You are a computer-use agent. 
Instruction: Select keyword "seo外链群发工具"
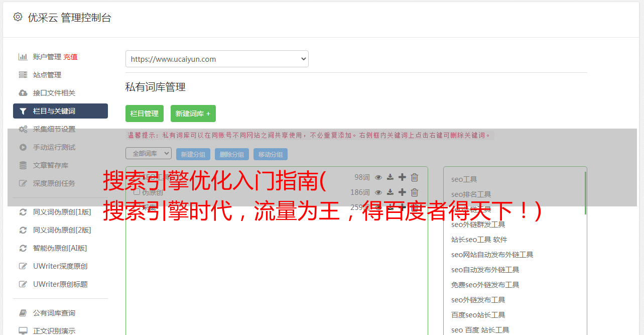[x=478, y=225]
